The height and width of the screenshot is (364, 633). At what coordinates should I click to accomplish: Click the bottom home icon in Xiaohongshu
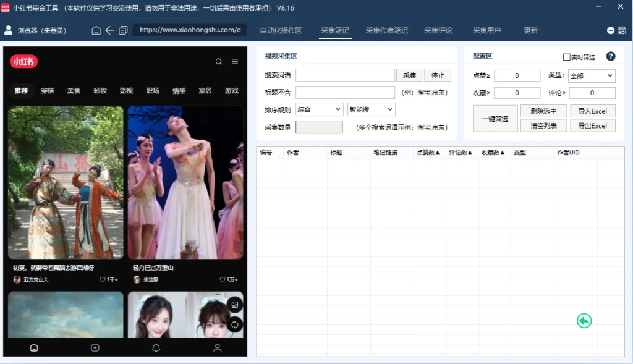(x=34, y=347)
